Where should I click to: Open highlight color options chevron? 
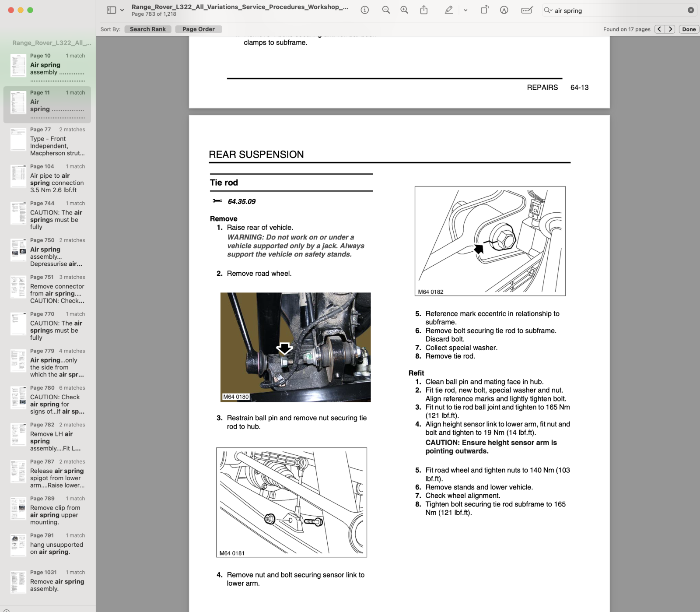(x=465, y=10)
